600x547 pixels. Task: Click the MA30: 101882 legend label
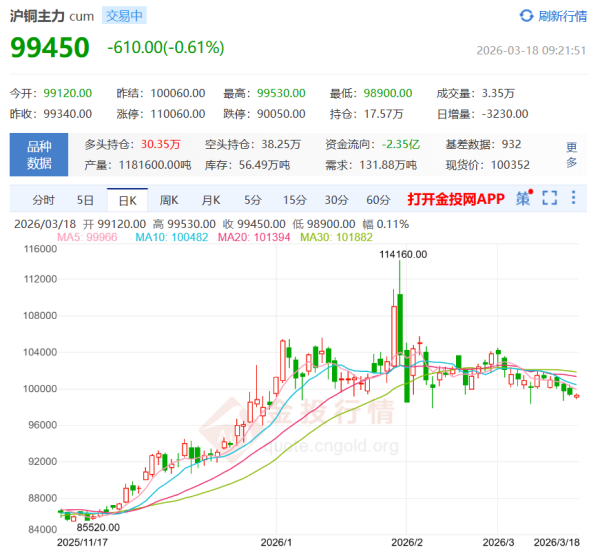tap(336, 237)
